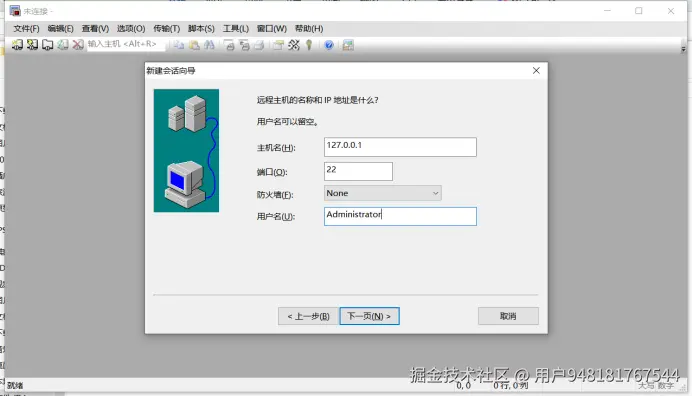Open the 窗口(W) menu
692x397 pixels.
tap(272, 29)
